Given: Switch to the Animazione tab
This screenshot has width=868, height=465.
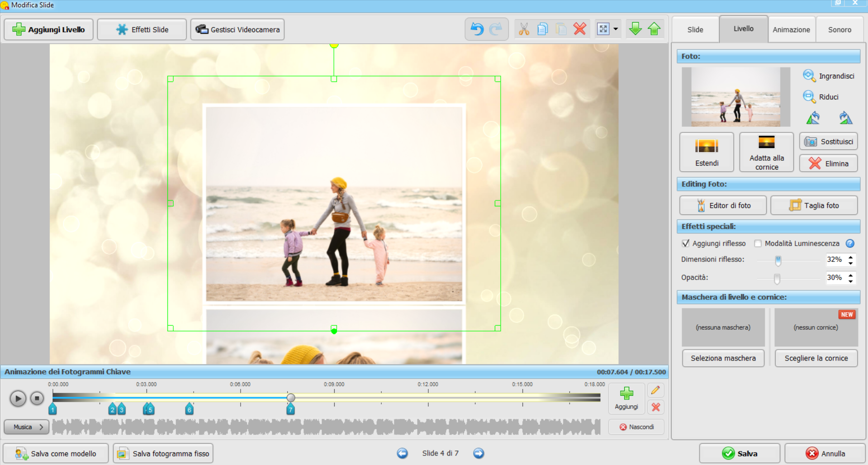Looking at the screenshot, I should 791,29.
